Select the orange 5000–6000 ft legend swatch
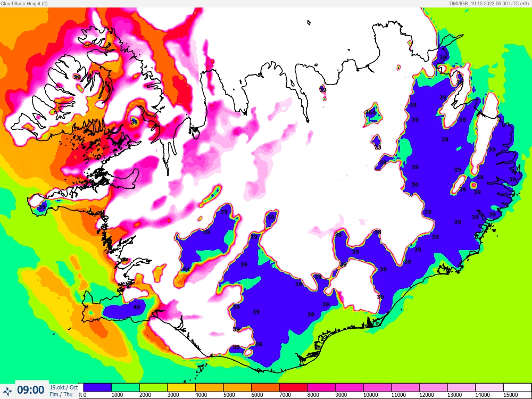 tap(237, 387)
